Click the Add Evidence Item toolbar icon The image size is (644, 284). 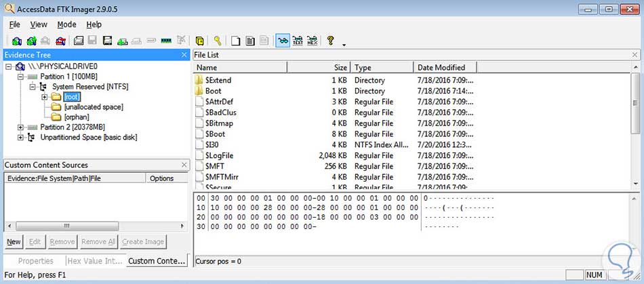pos(17,41)
